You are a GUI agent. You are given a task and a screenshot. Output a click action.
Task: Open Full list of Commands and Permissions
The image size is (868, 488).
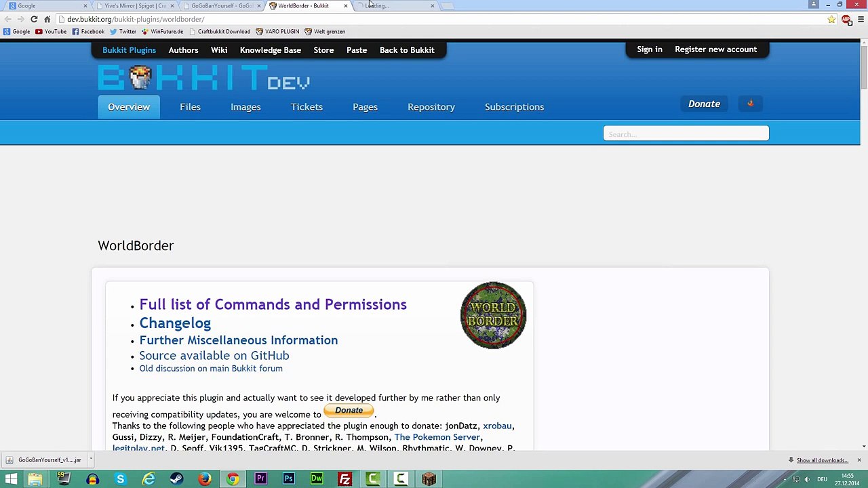(273, 305)
